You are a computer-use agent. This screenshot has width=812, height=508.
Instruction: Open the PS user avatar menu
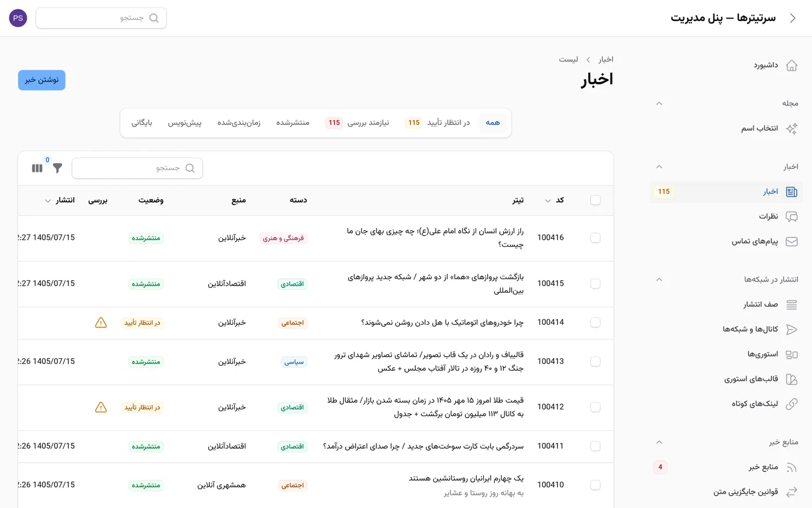18,18
